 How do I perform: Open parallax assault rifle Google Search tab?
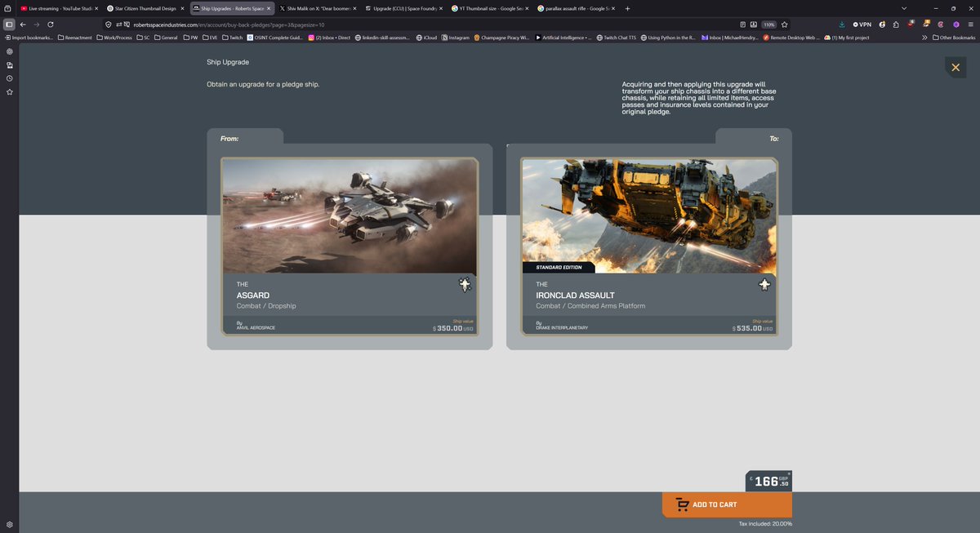pos(577,8)
